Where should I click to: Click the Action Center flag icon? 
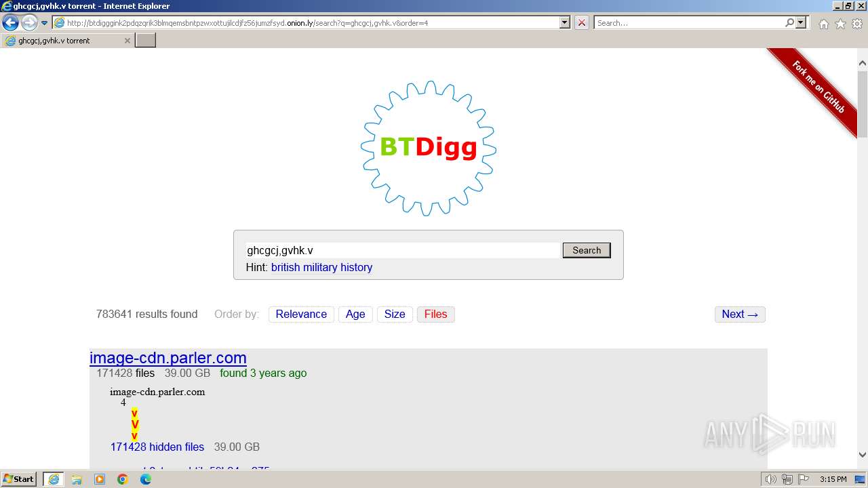tap(803, 479)
